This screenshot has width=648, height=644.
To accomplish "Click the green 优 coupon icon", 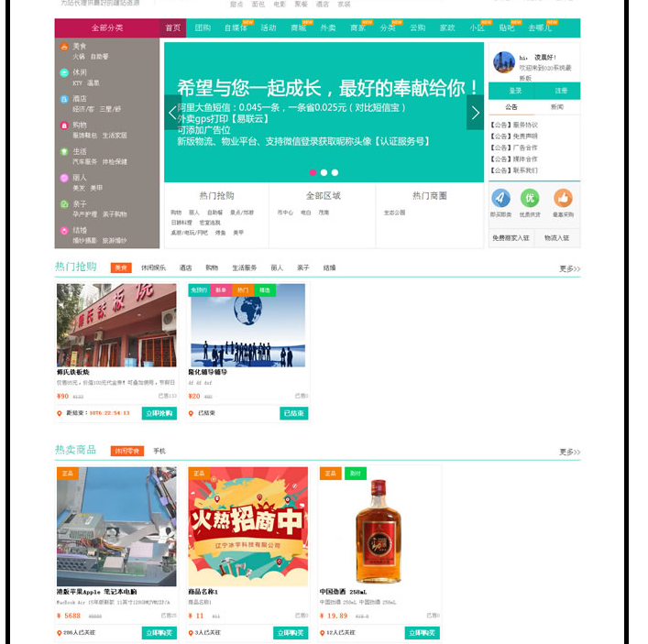I will click(x=530, y=198).
